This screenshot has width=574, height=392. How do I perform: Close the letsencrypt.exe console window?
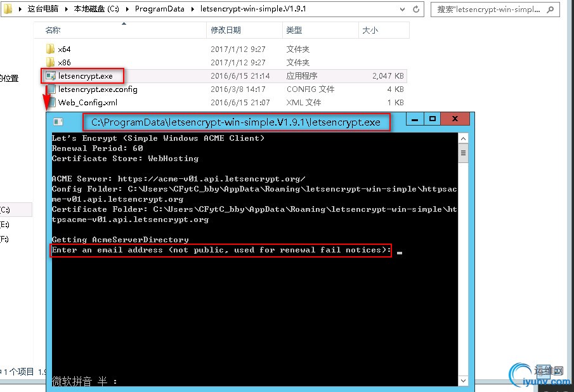pos(455,119)
